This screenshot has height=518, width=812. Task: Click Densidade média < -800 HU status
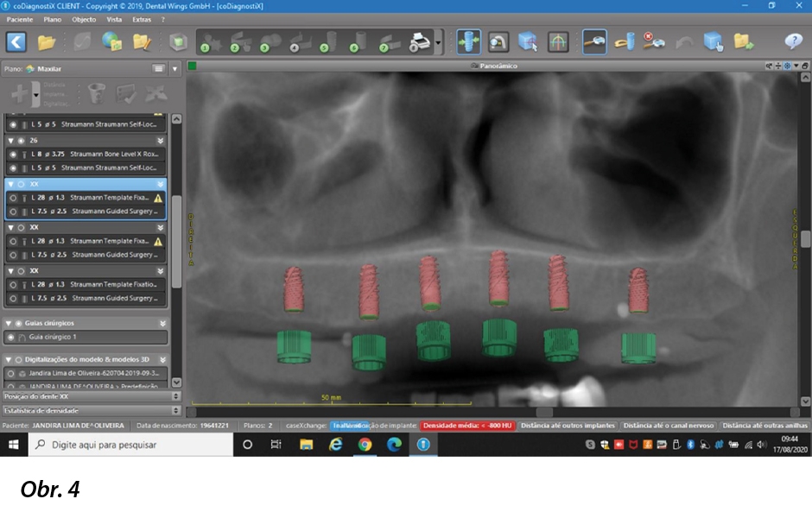pyautogui.click(x=467, y=426)
